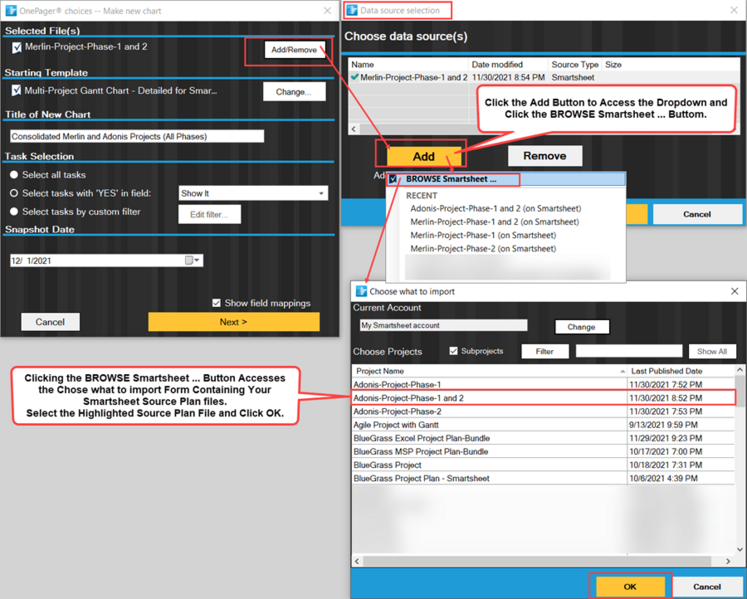Select the BlueGrass Project row
747x599 pixels.
click(543, 465)
